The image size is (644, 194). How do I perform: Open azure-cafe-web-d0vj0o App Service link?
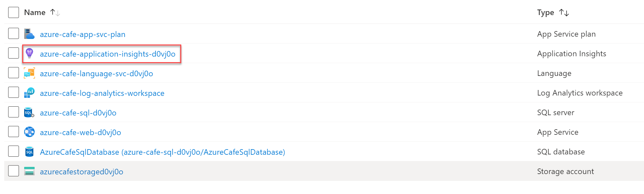point(80,132)
